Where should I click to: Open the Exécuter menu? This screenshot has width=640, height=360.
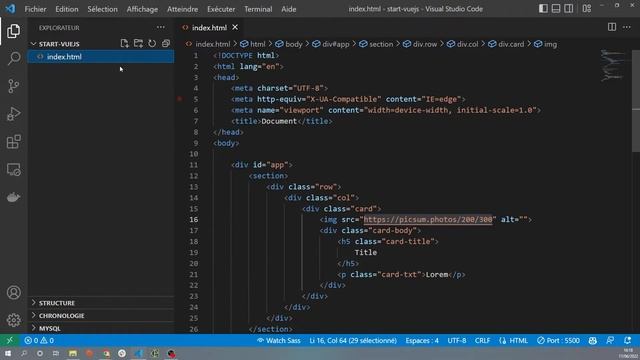(221, 9)
